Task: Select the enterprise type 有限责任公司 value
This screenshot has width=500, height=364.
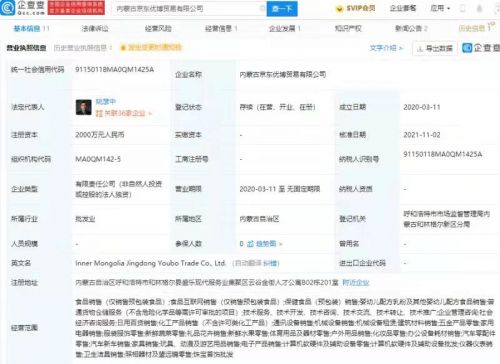Action: 119,189
